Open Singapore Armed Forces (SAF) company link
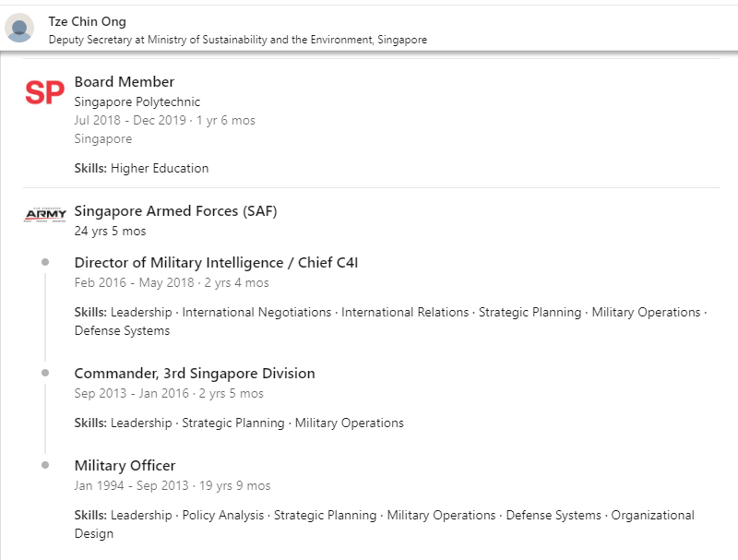 click(175, 211)
